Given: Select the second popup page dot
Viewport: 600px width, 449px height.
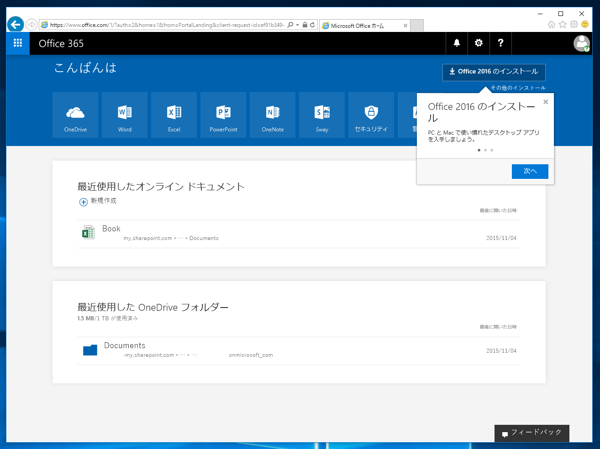Looking at the screenshot, I should pyautogui.click(x=485, y=150).
